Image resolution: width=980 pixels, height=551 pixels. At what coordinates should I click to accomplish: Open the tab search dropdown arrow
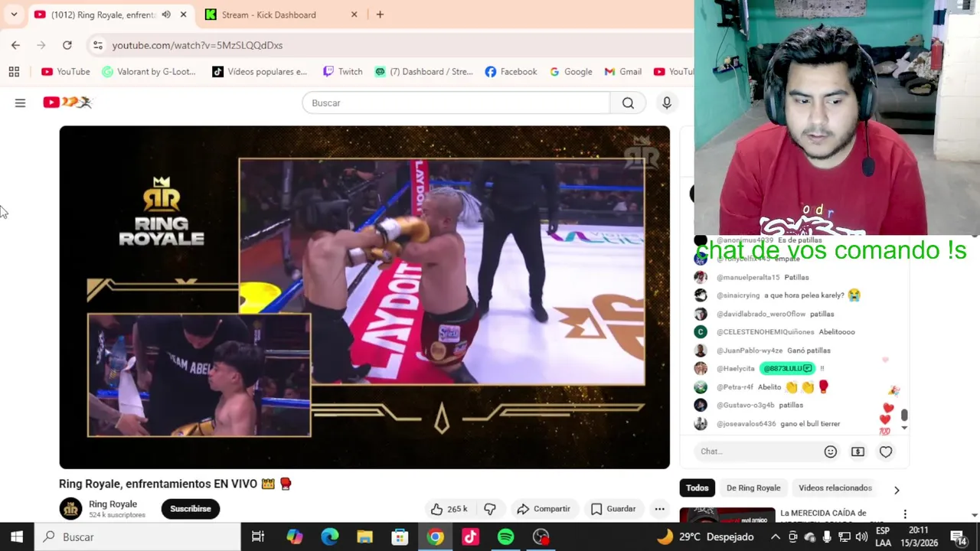14,15
